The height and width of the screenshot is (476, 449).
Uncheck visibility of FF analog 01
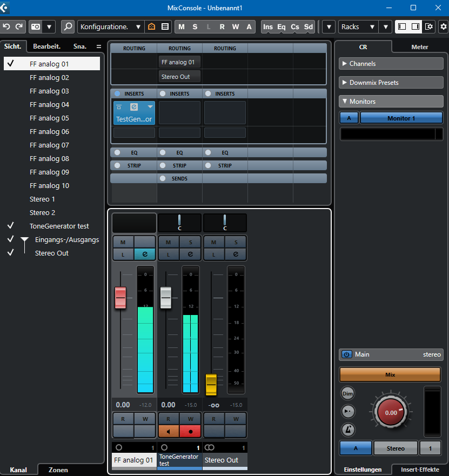point(10,64)
